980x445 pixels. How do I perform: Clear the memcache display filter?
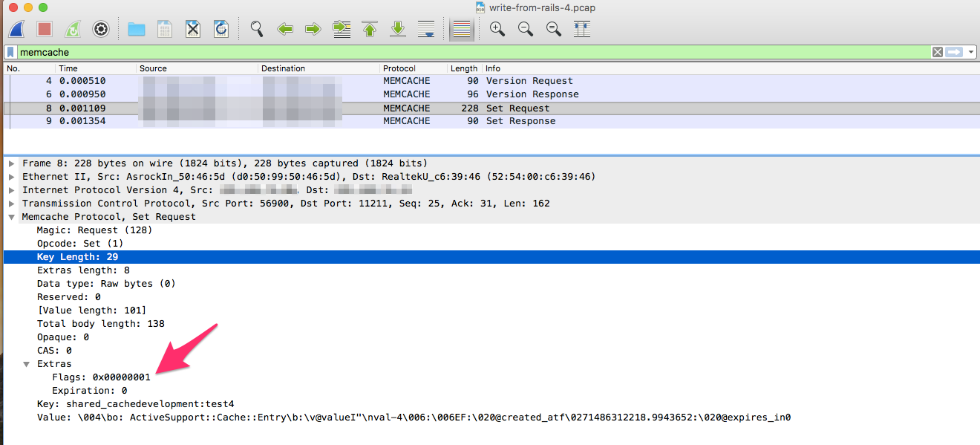click(938, 52)
